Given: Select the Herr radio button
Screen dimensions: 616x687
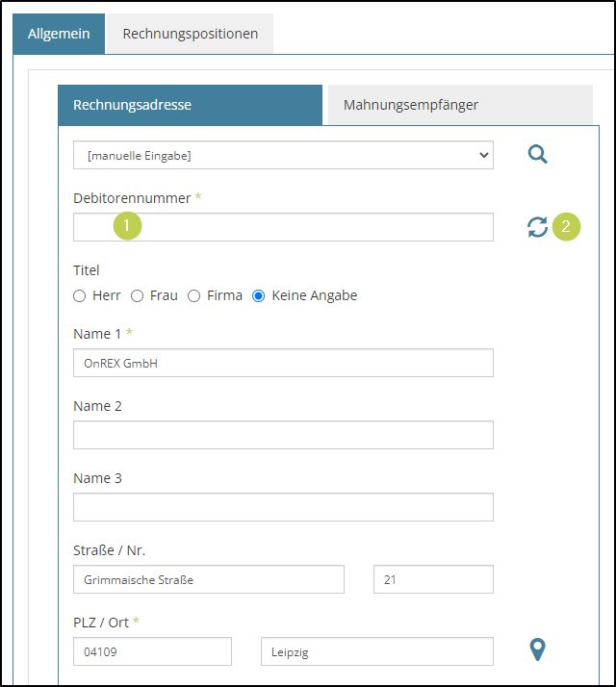Looking at the screenshot, I should click(80, 296).
